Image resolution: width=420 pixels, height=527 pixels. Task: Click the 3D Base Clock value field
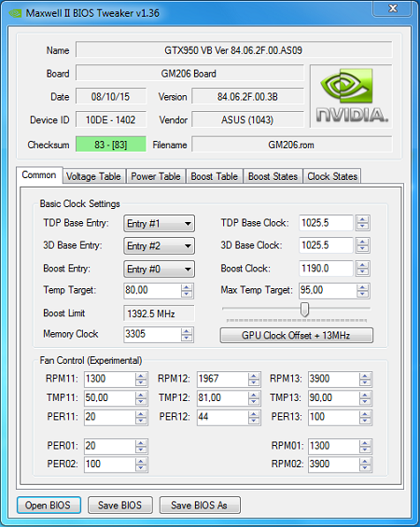pyautogui.click(x=326, y=245)
